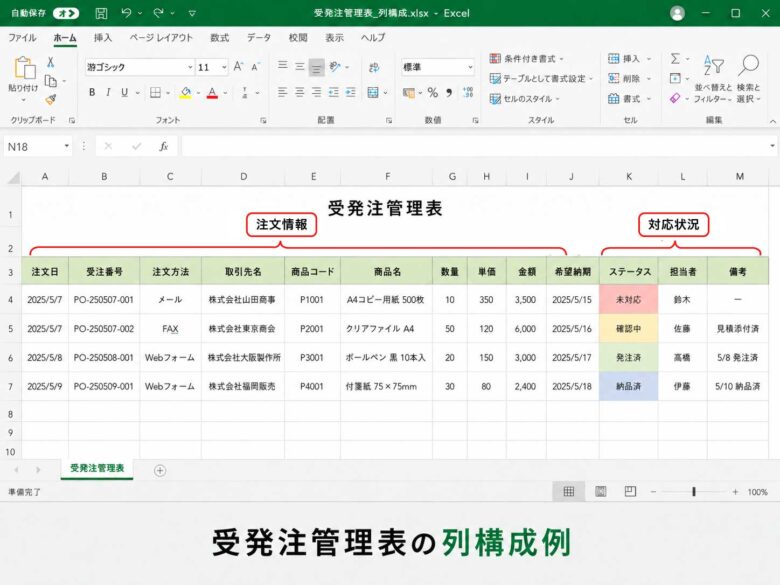Open the font name dropdown 游ゴシック
The image size is (780, 585).
click(190, 67)
